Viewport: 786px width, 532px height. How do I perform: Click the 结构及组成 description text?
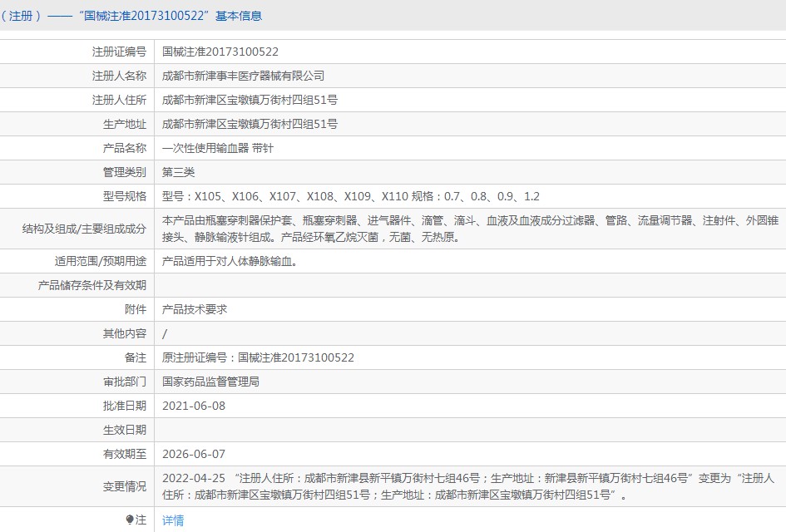470,229
